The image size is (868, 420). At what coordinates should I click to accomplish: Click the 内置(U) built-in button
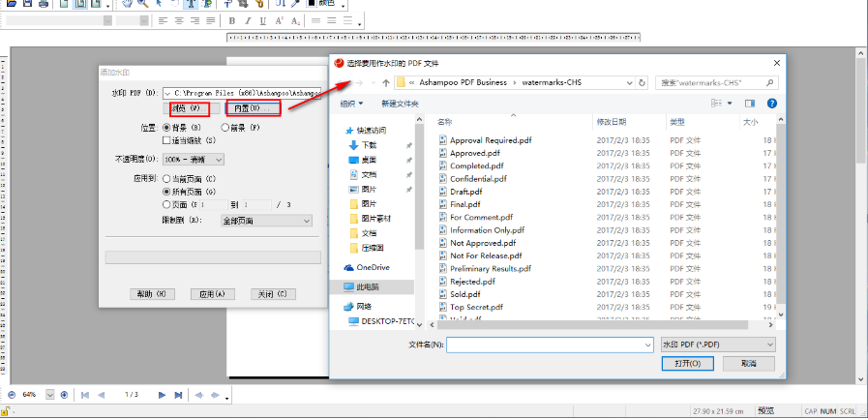pos(253,108)
